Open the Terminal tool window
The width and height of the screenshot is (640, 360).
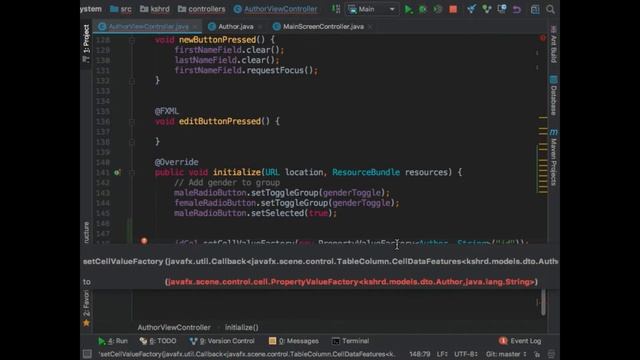click(351, 341)
